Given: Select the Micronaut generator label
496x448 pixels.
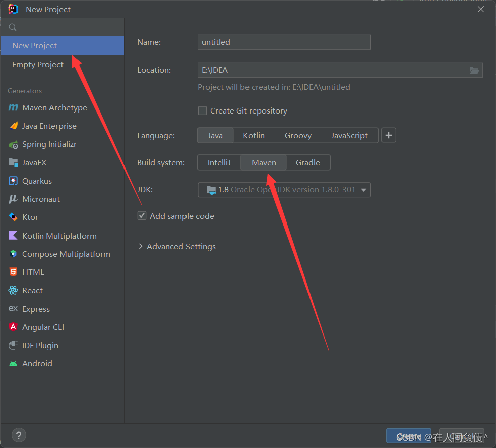Looking at the screenshot, I should [41, 199].
